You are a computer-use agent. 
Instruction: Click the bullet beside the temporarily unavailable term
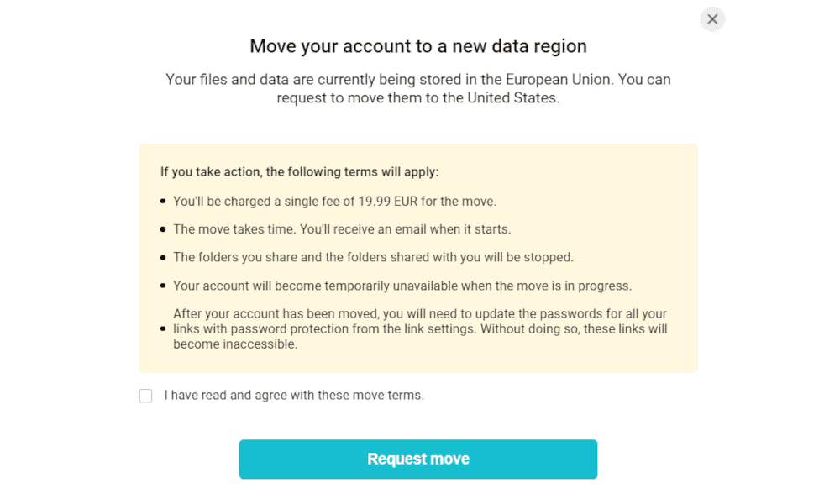pos(163,286)
